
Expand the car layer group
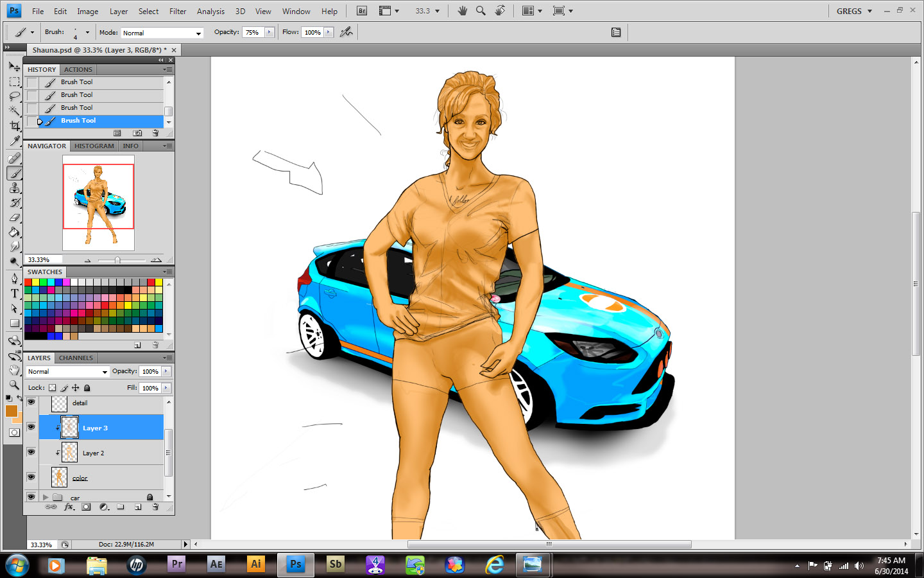click(x=46, y=497)
